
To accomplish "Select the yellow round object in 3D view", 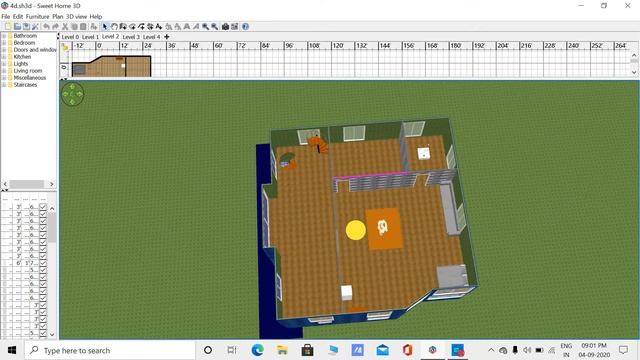I will coord(356,230).
